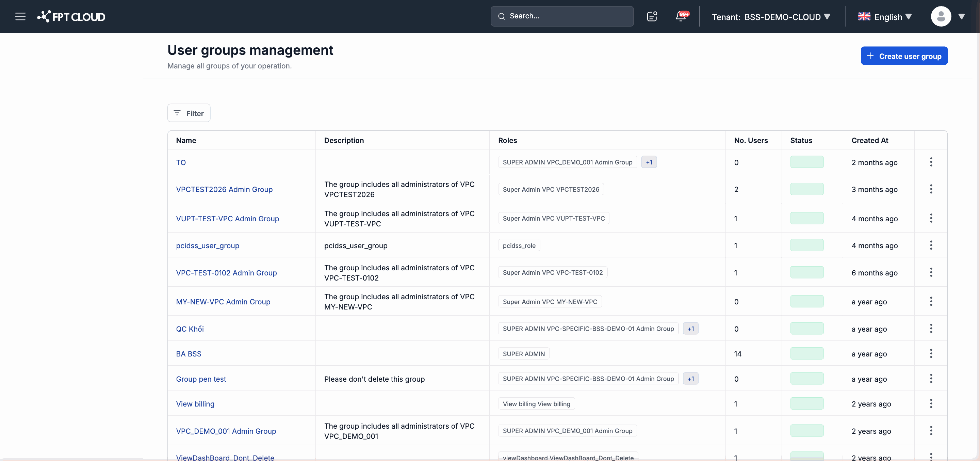Expand the +1 roles badge in Group pen test row
Screen dimensions: 980x461
[x=690, y=379]
